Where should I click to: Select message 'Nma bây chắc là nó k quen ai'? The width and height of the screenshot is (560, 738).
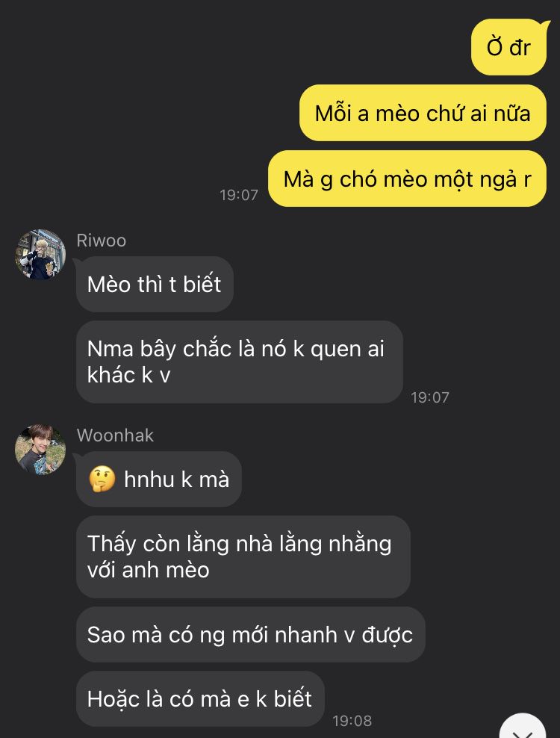[240, 362]
